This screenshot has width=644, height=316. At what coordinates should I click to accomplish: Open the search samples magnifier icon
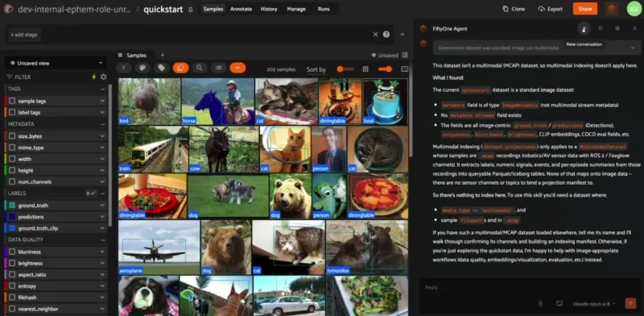200,68
